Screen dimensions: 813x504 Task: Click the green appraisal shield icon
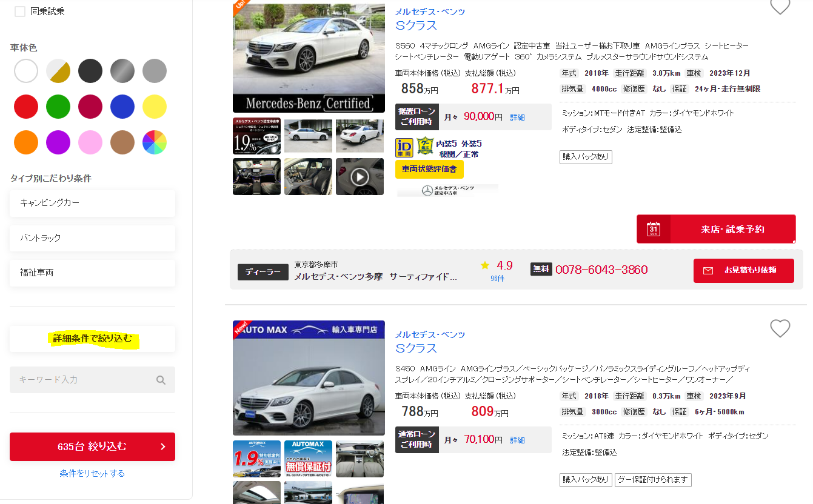(x=425, y=147)
